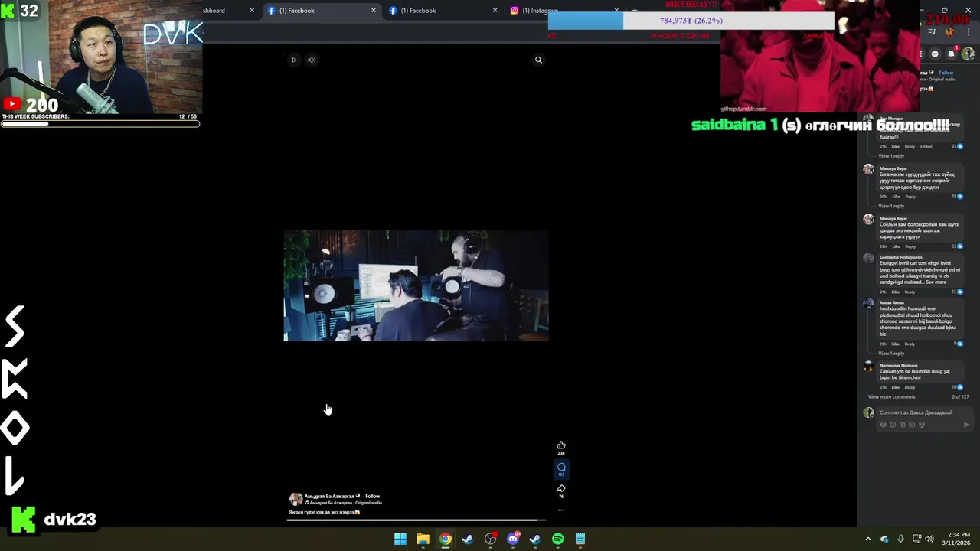Viewport: 980px width, 551px height.
Task: Insert a GIF in the comment box
Action: [x=912, y=425]
